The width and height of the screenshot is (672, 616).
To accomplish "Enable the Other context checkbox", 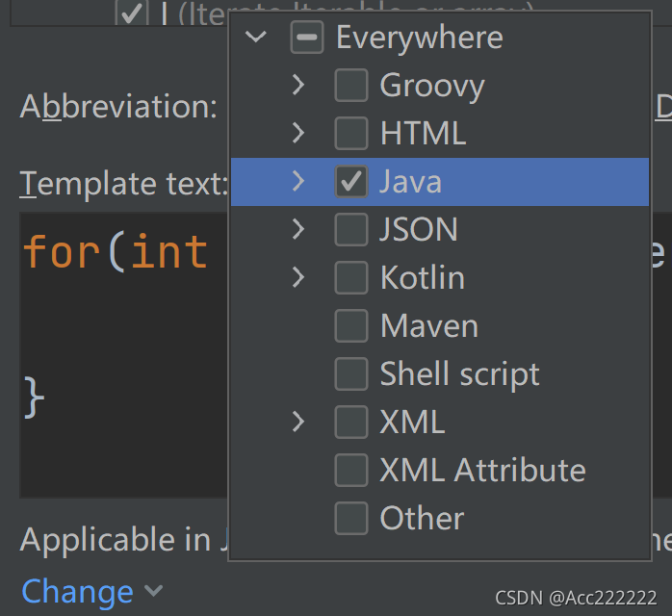I will pos(351,519).
